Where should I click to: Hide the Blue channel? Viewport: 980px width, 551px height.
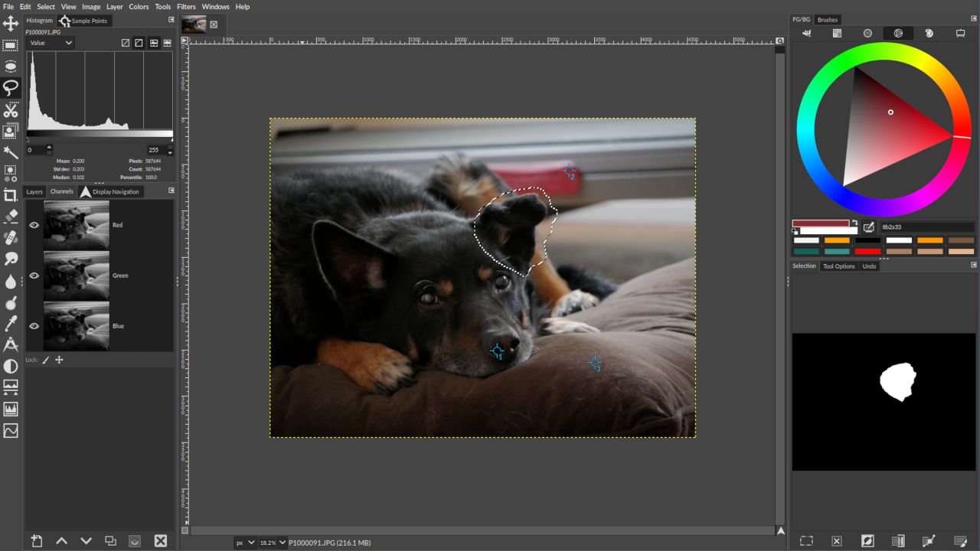click(34, 326)
